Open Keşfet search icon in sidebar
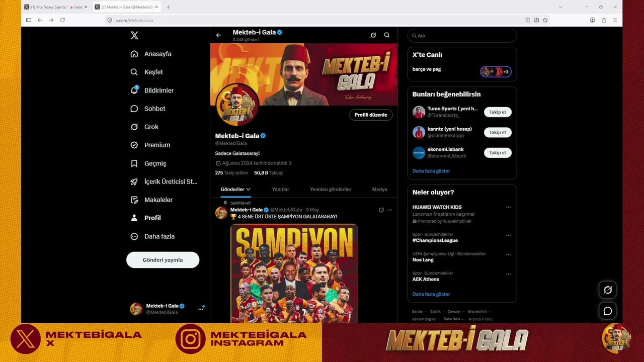This screenshot has width=644, height=362. coord(134,72)
